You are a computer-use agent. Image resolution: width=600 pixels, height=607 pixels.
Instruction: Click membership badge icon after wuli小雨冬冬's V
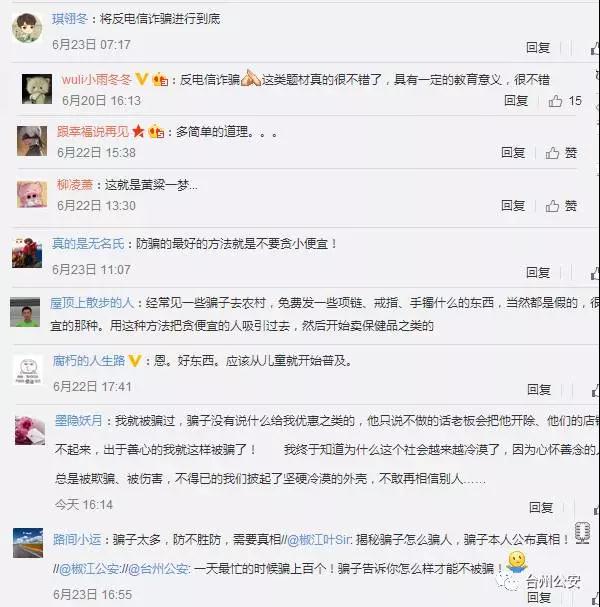160,79
